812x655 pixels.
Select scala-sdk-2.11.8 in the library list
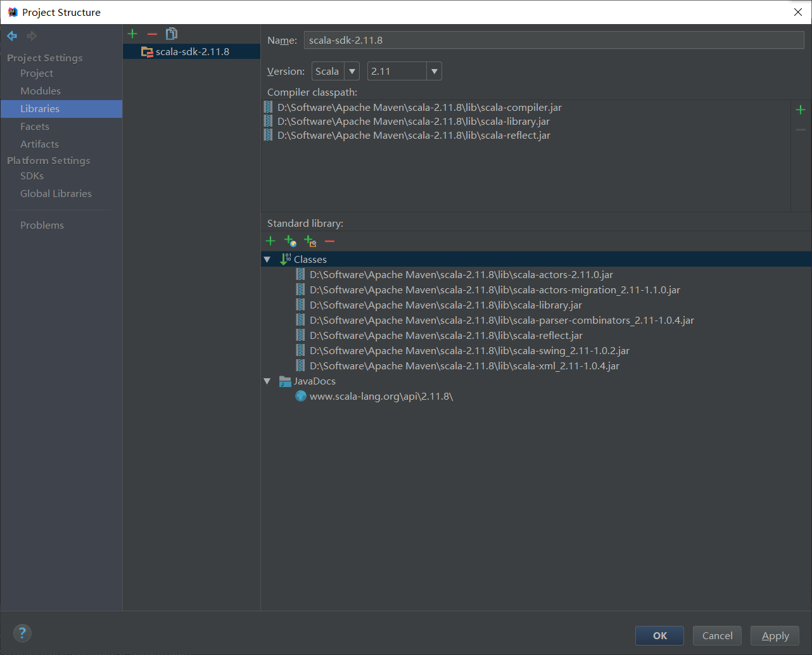(191, 52)
